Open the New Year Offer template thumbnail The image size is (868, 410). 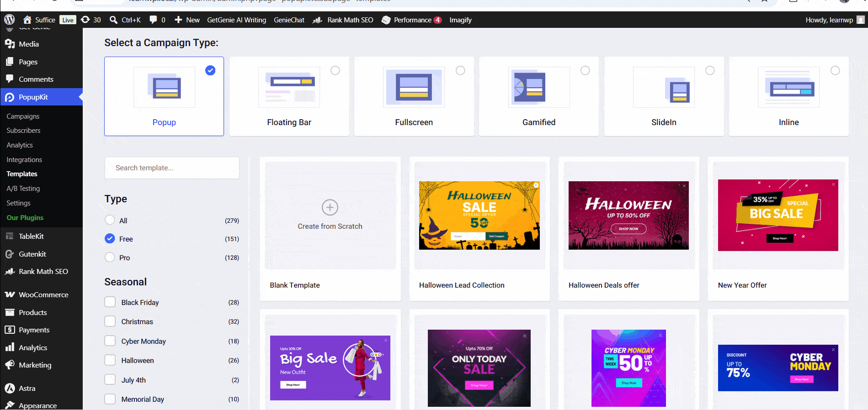tap(778, 215)
